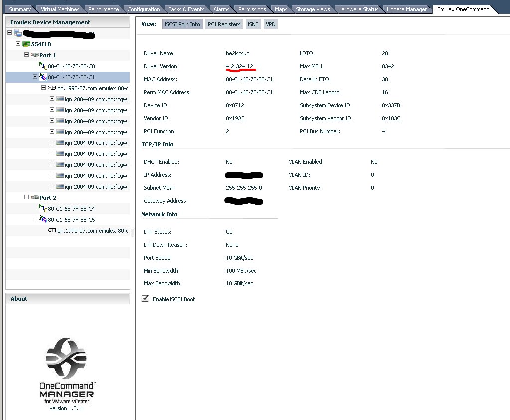Screen dimensions: 510x420
Task: Click the Port 2 port icon
Action: [x=36, y=197]
